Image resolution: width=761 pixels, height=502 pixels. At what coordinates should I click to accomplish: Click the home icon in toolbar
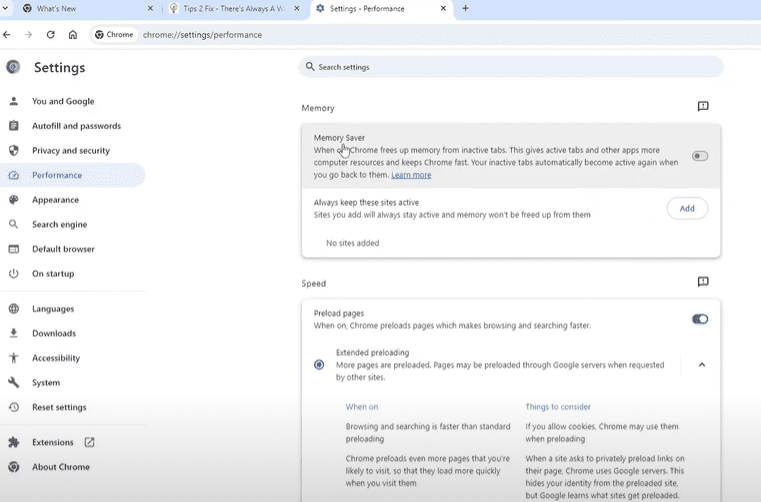coord(73,34)
